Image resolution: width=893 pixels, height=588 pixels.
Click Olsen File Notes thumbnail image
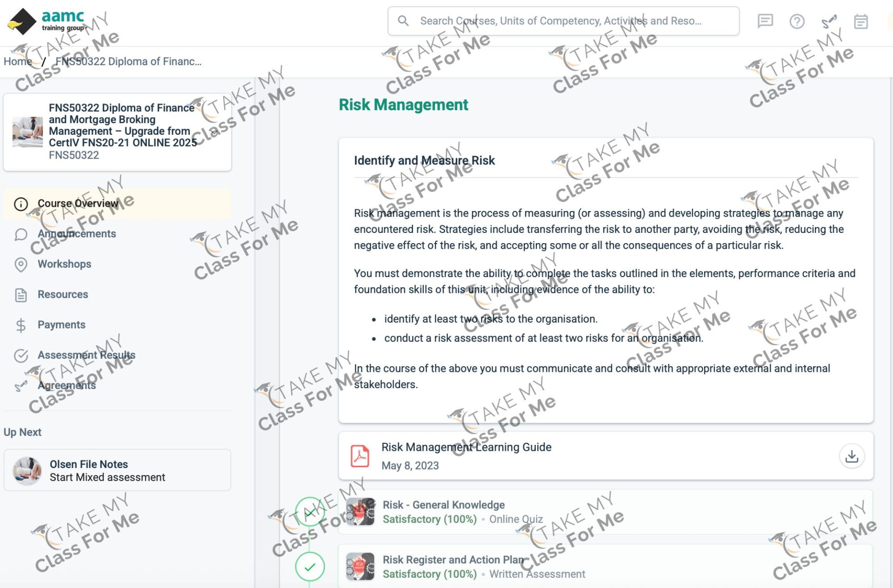click(x=27, y=470)
